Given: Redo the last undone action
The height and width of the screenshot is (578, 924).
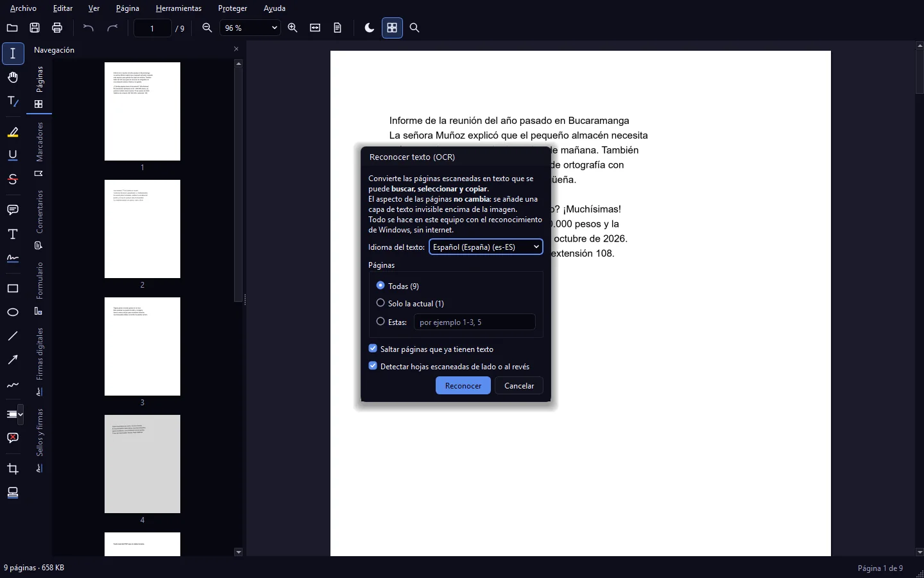Looking at the screenshot, I should click(112, 28).
